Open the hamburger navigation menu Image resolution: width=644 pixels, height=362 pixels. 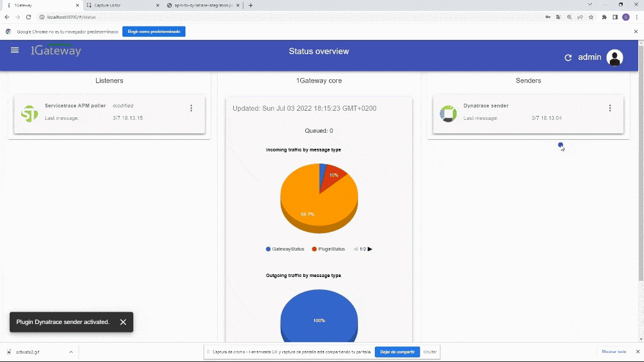pos(15,50)
